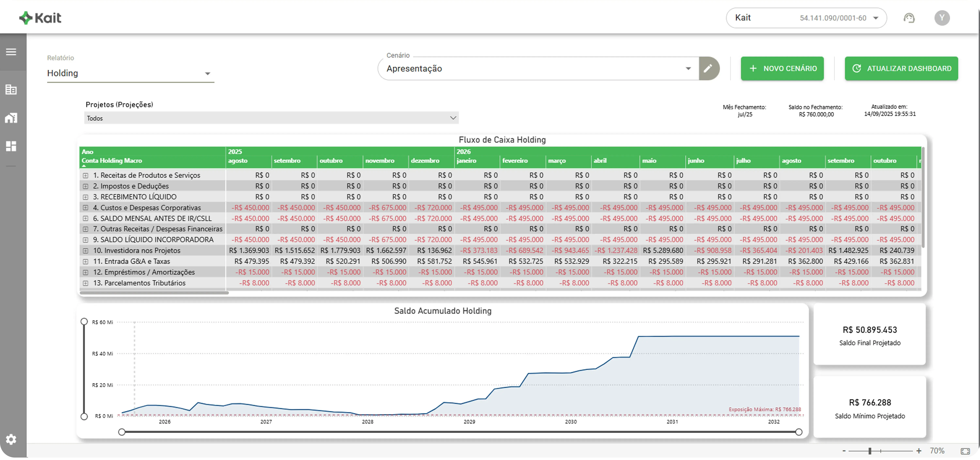
Task: Open settings gear in sidebar
Action: point(11,439)
